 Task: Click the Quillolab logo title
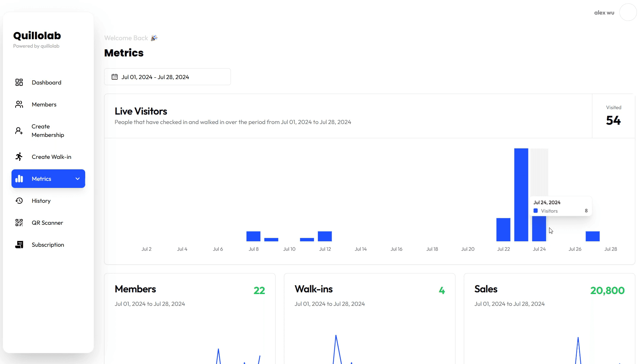pyautogui.click(x=37, y=36)
